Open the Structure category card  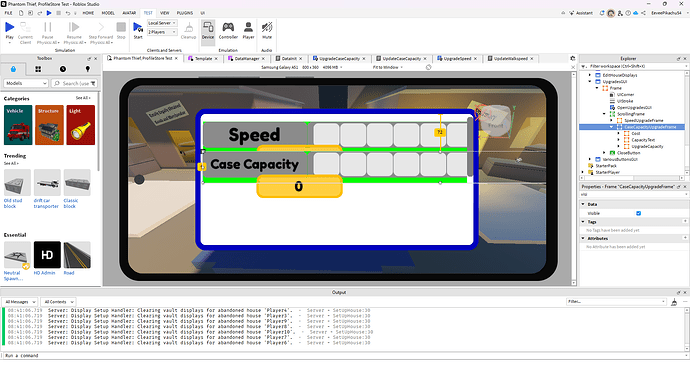pos(49,125)
